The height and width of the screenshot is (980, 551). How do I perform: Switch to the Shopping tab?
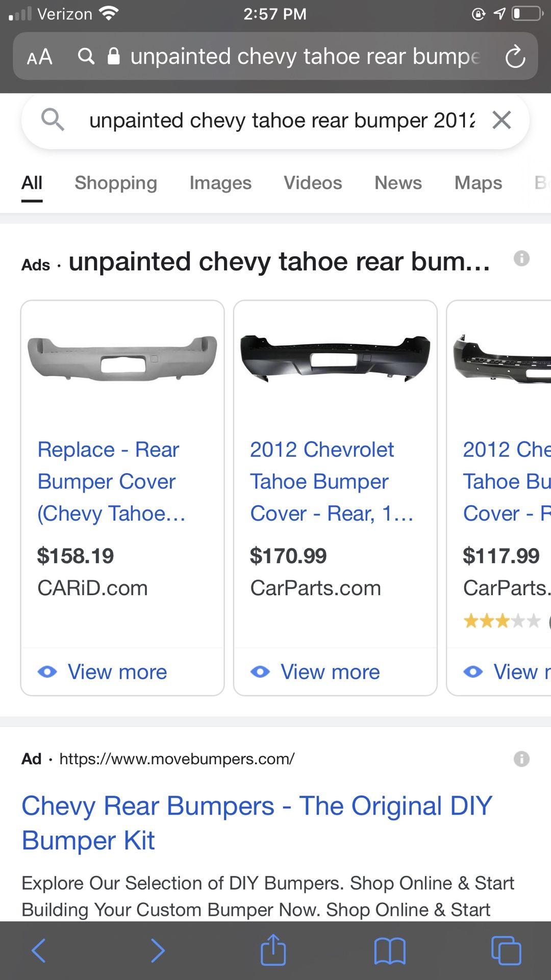[116, 183]
